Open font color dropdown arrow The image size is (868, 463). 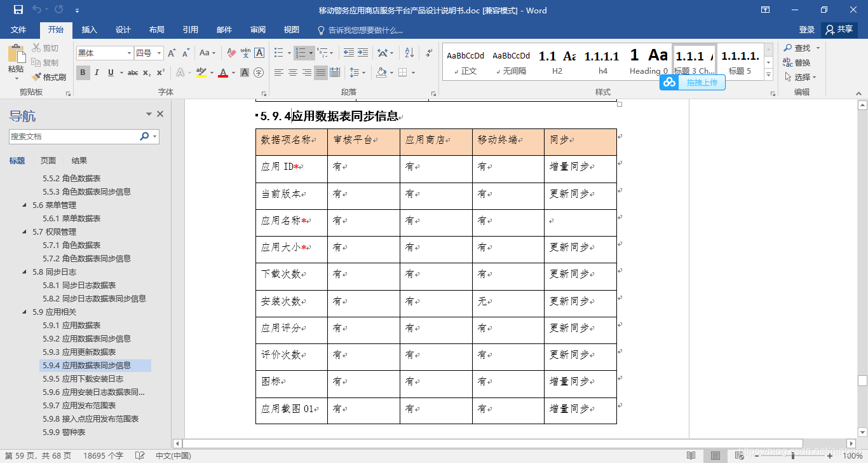point(233,73)
